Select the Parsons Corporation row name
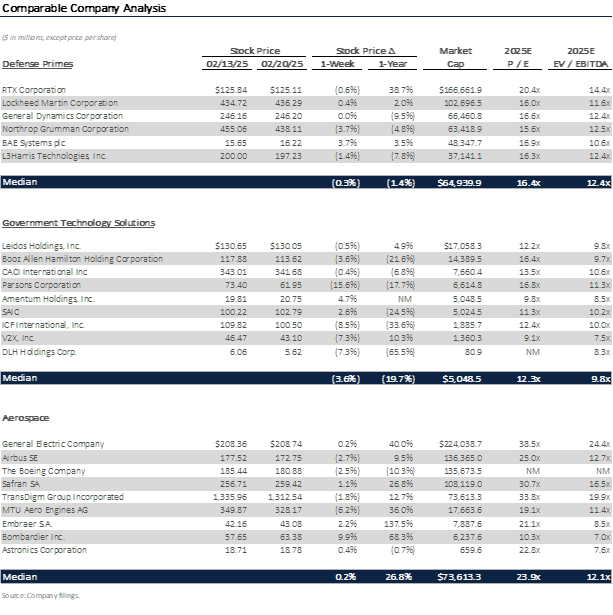The height and width of the screenshot is (615, 613). click(41, 285)
